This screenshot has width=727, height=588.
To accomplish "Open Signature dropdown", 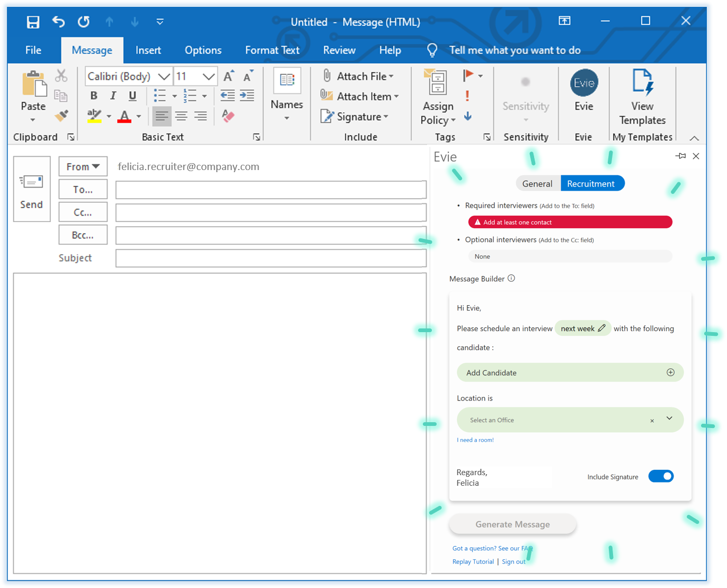I will click(354, 117).
